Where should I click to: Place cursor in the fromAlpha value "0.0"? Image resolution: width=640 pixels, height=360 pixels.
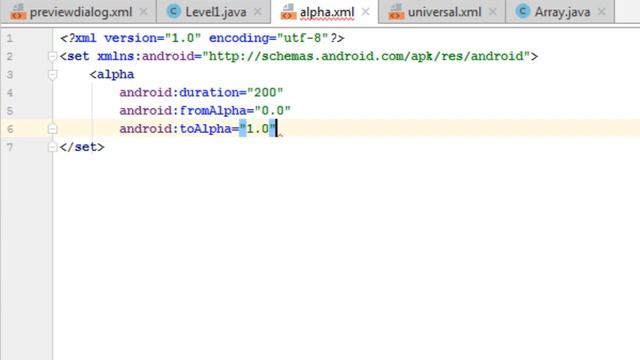coord(273,111)
